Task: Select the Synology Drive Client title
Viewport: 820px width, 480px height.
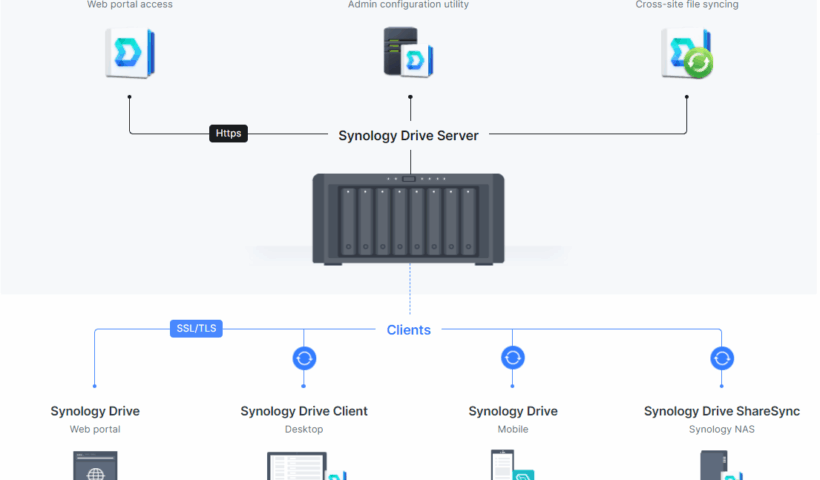Action: [x=304, y=411]
